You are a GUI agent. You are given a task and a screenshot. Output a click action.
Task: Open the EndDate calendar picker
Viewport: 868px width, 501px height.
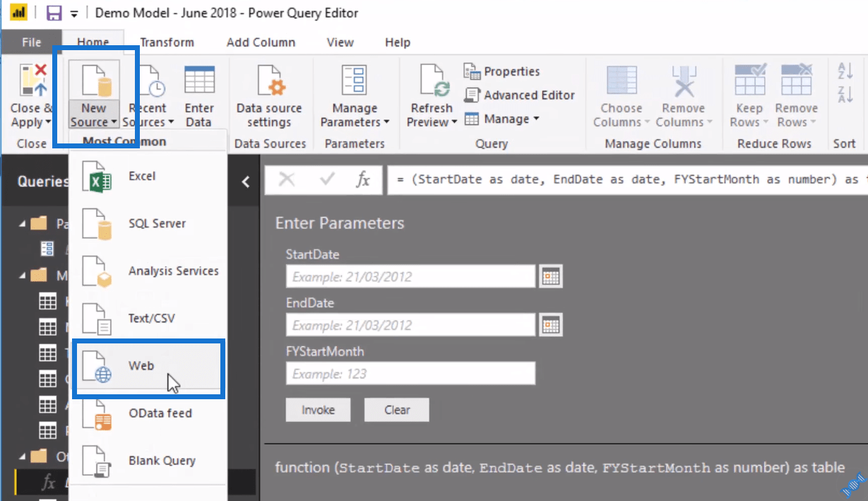pos(551,325)
